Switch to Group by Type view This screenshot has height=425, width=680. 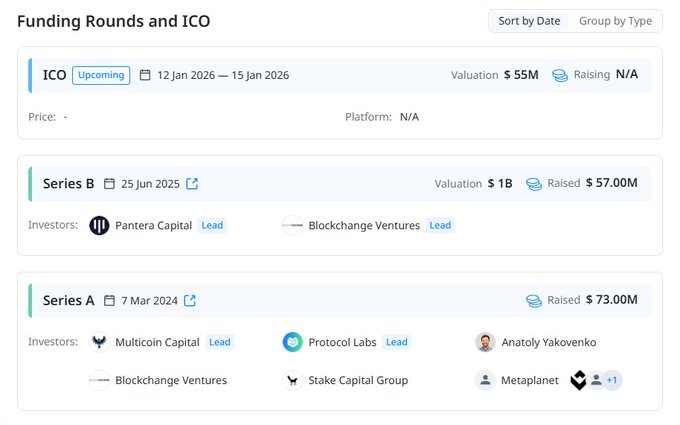[615, 21]
